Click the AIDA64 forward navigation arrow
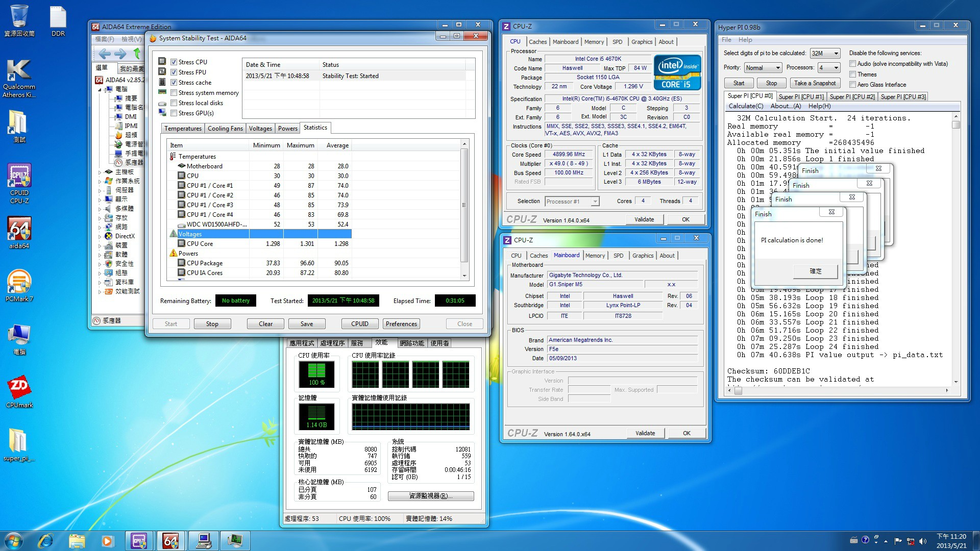 120,54
